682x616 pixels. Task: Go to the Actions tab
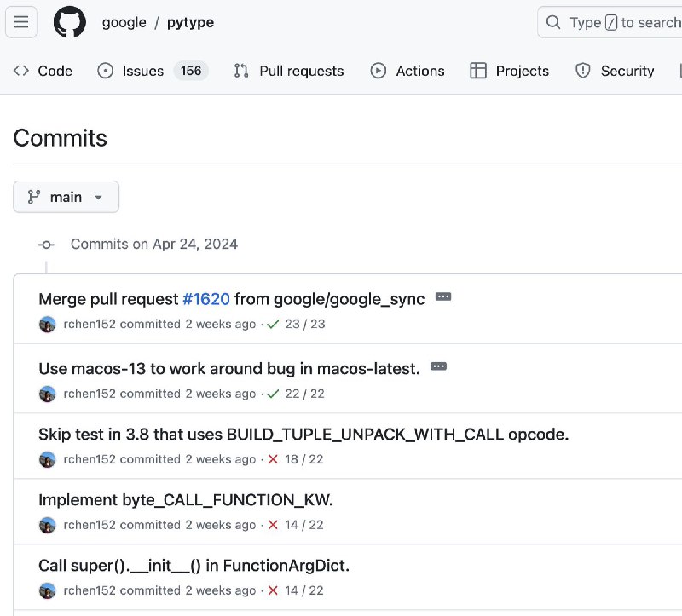pos(407,71)
